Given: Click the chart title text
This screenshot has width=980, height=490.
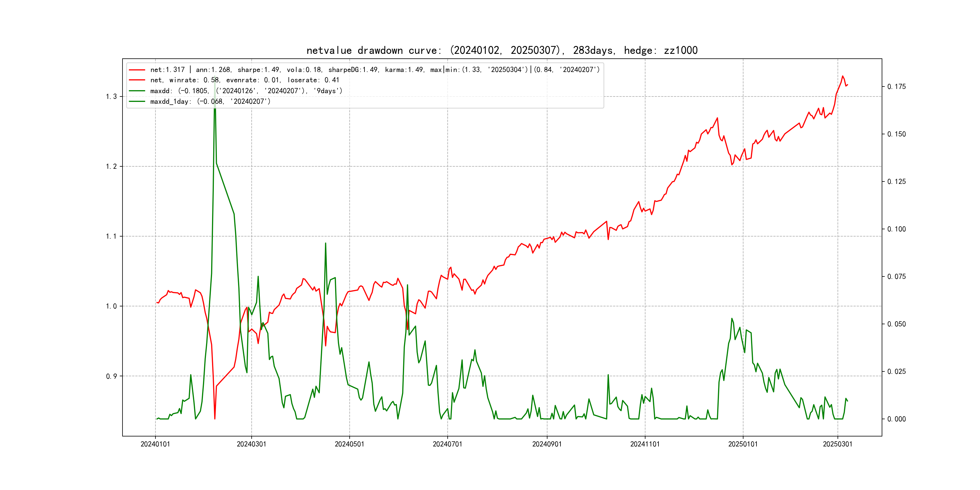Looking at the screenshot, I should point(502,51).
